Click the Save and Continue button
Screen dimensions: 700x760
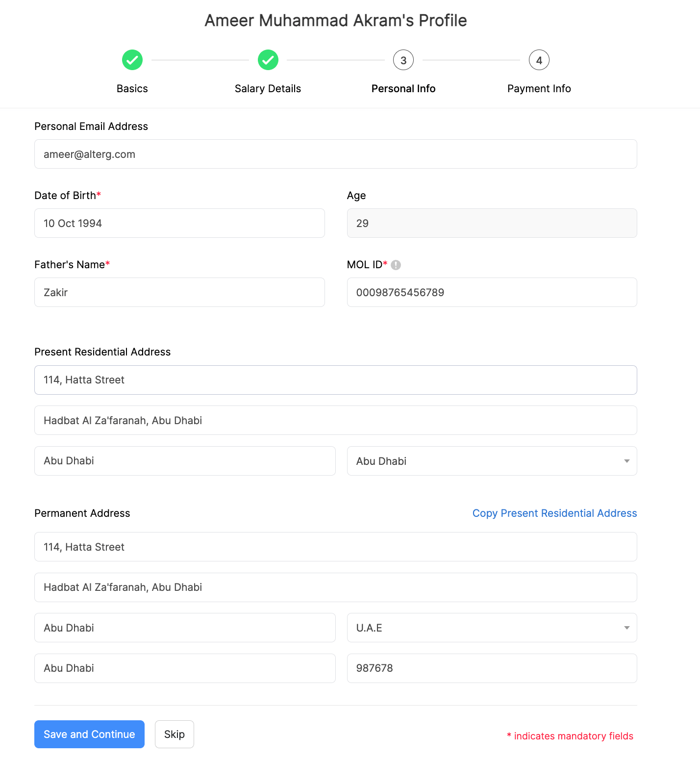click(89, 734)
